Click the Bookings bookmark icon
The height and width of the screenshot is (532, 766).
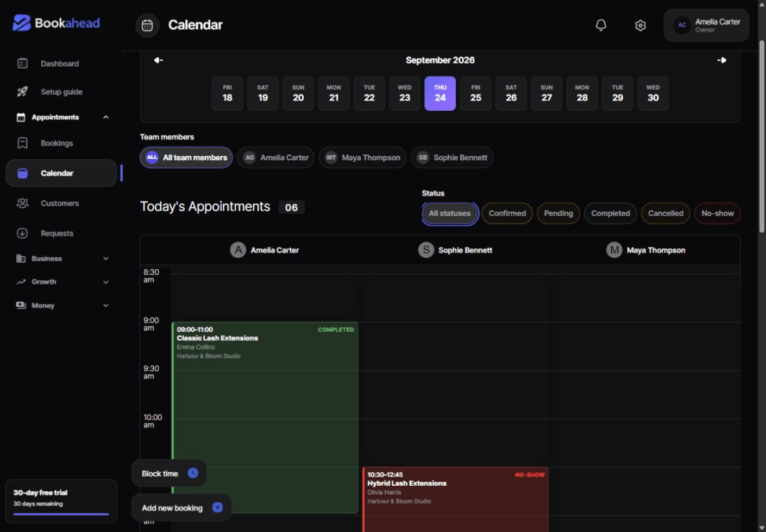click(x=22, y=143)
